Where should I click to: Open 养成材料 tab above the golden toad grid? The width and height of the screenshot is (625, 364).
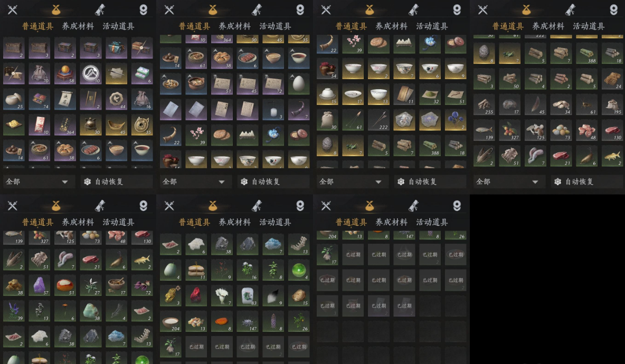235,222
